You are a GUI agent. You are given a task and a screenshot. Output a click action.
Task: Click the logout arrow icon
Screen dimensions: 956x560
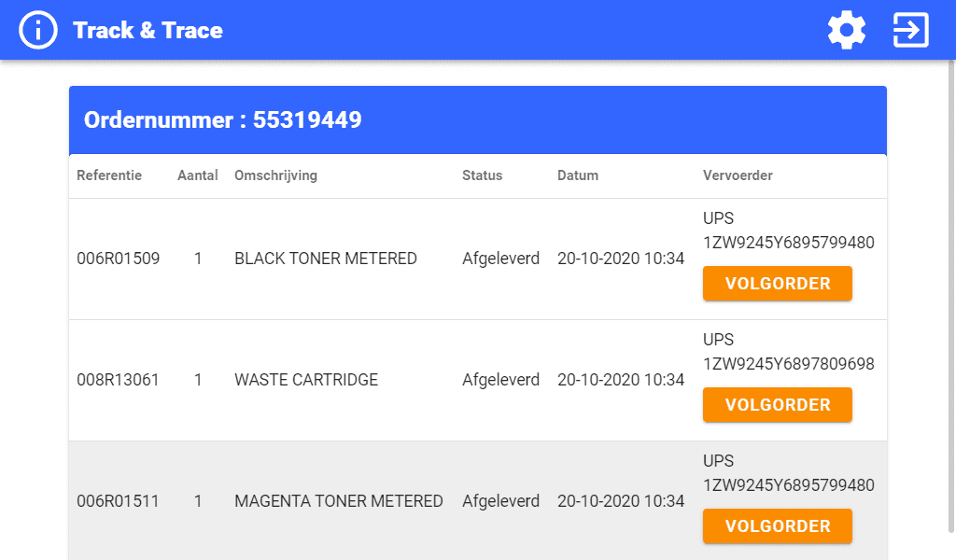tap(911, 30)
